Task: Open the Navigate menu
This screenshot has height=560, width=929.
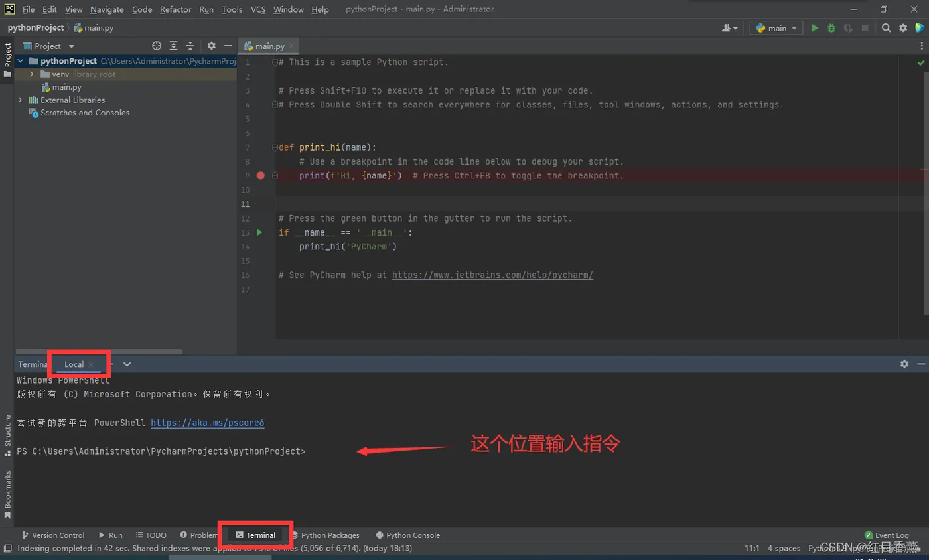Action: coord(107,9)
